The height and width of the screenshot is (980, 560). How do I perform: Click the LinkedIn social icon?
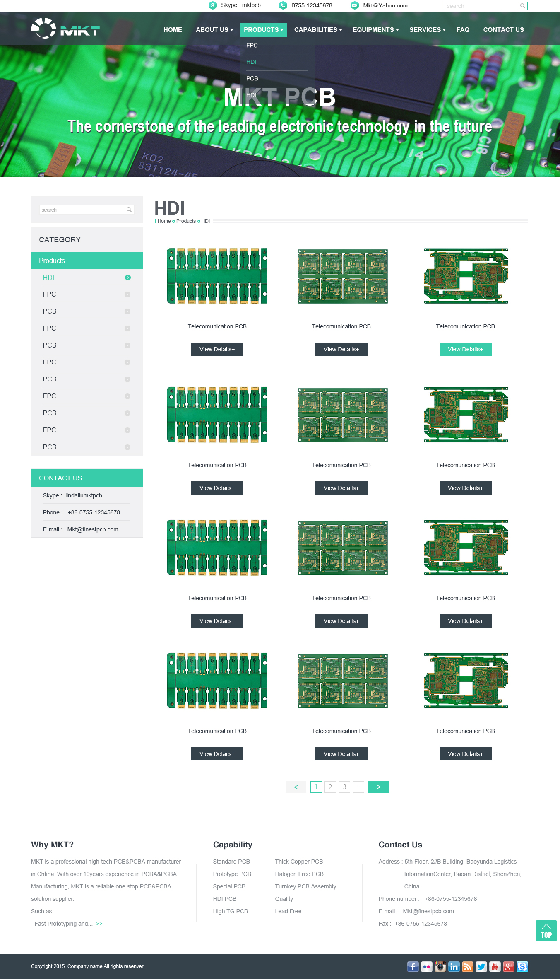point(454,967)
